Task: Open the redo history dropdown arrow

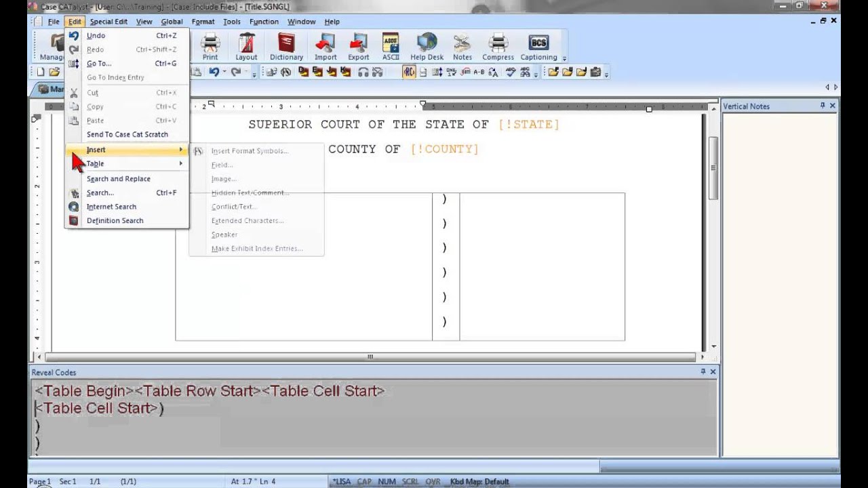Action: tap(246, 73)
